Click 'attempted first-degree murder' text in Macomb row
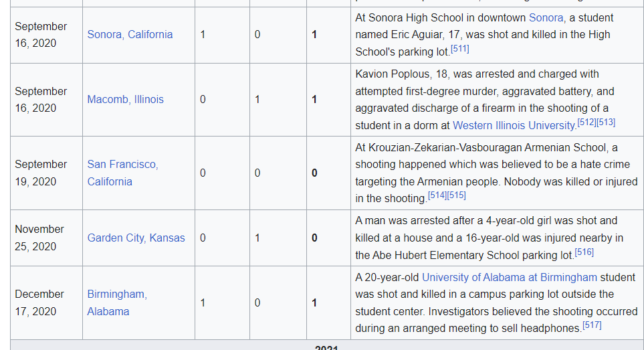This screenshot has width=644, height=350. tap(426, 91)
